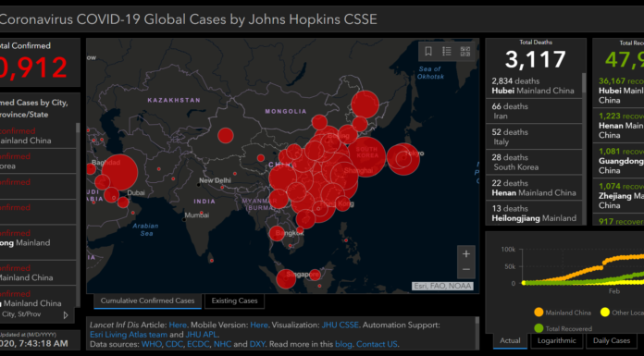Click the large red circle over South Korea
The width and height of the screenshot is (644, 356).
tap(366, 156)
